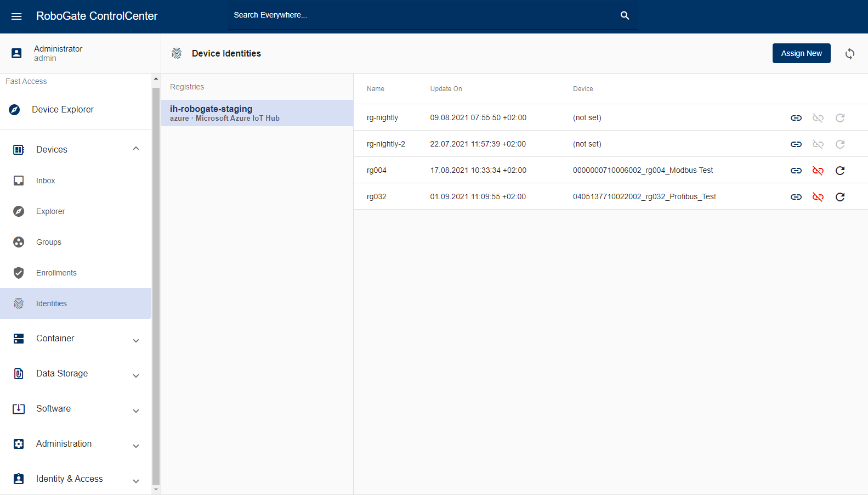The height and width of the screenshot is (495, 868).
Task: Assign link icon for rg-nightly-2
Action: pos(796,144)
